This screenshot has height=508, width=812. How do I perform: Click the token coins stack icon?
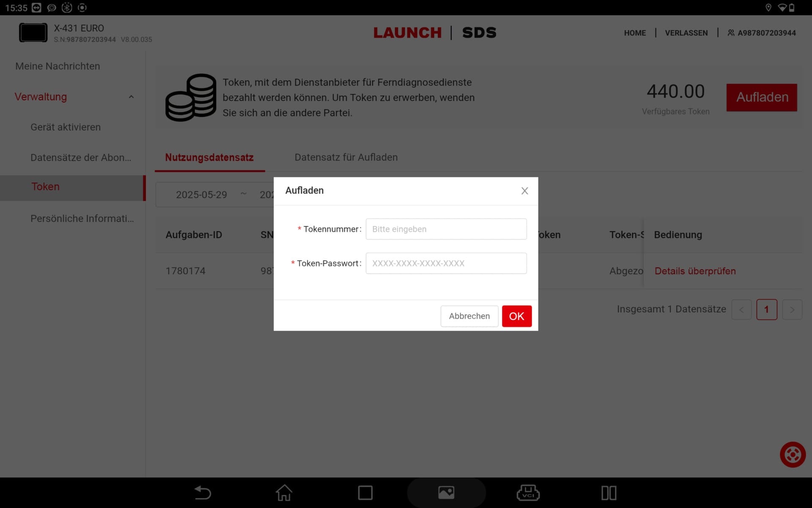coord(191,97)
